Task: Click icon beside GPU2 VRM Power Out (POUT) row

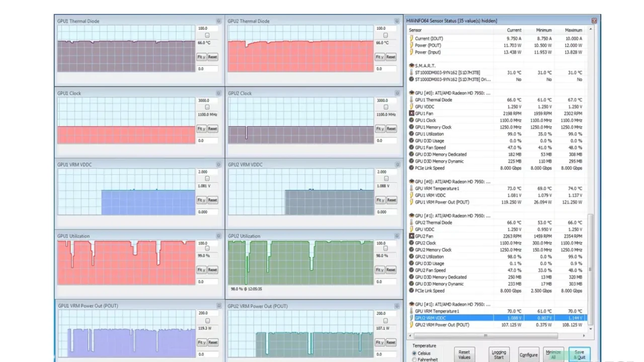Action: point(412,325)
